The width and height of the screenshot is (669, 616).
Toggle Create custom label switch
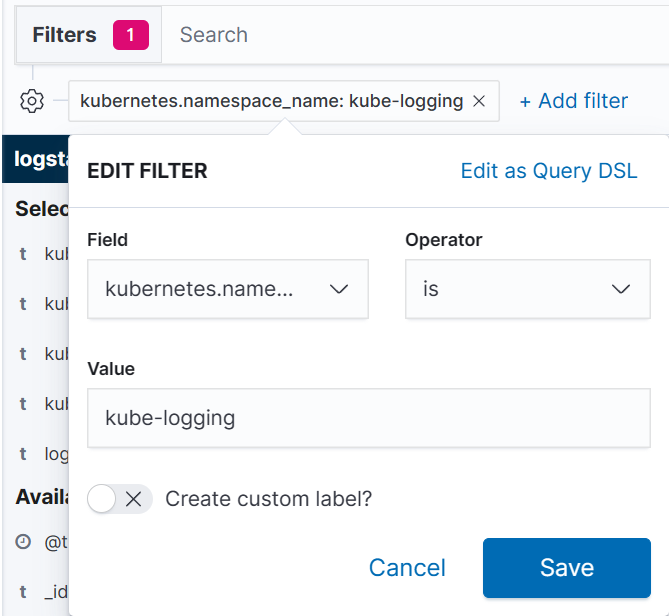119,499
